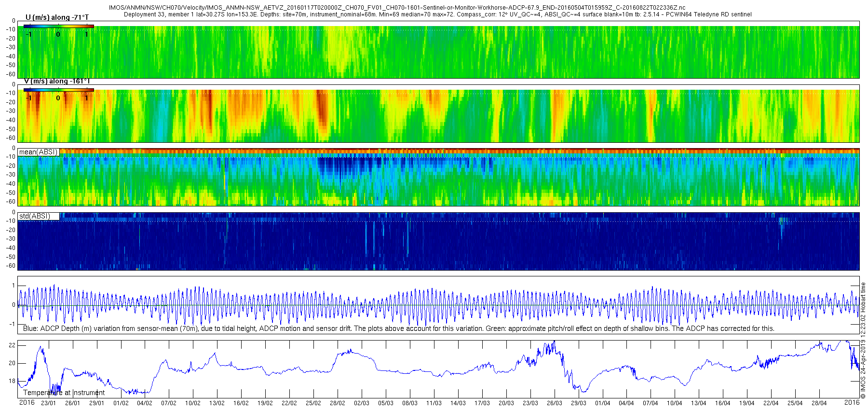This screenshot has height=410, width=868.
Task: Click the 10/04 date tick label
Action: point(675,403)
